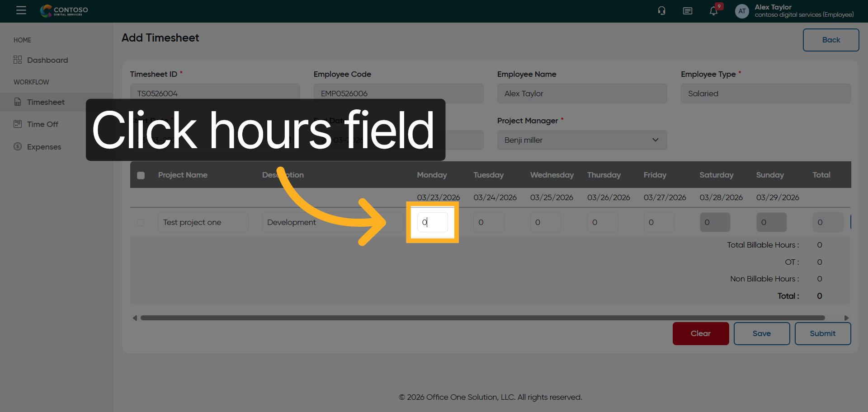Go to Time Off in sidebar

click(42, 124)
